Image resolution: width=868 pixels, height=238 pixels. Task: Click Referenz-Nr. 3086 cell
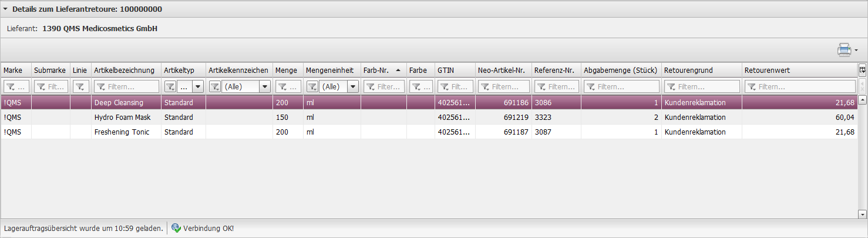click(x=556, y=102)
